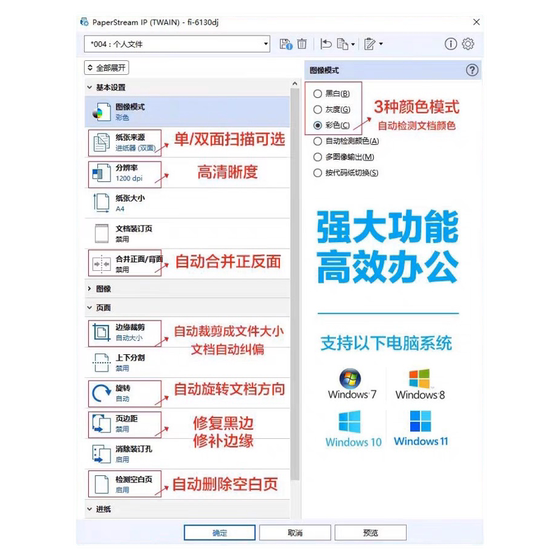Click the 预览 preview button
Image resolution: width=560 pixels, height=560 pixels.
tap(370, 533)
